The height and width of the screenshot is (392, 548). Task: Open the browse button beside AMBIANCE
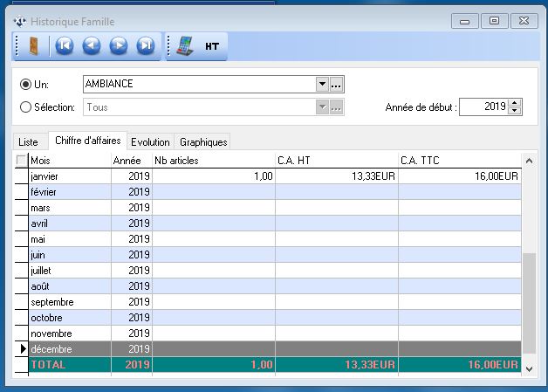tap(337, 84)
